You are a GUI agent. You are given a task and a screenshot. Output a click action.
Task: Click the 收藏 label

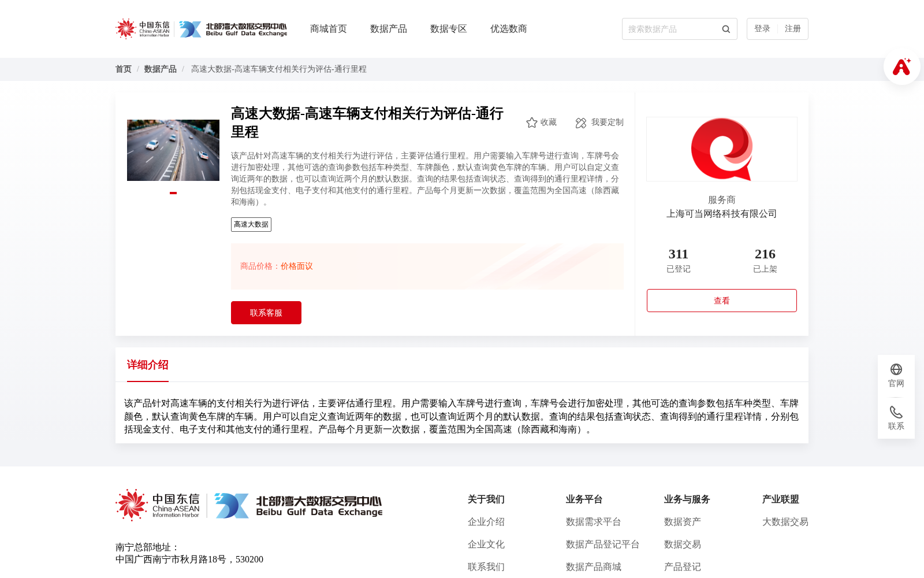tap(549, 123)
